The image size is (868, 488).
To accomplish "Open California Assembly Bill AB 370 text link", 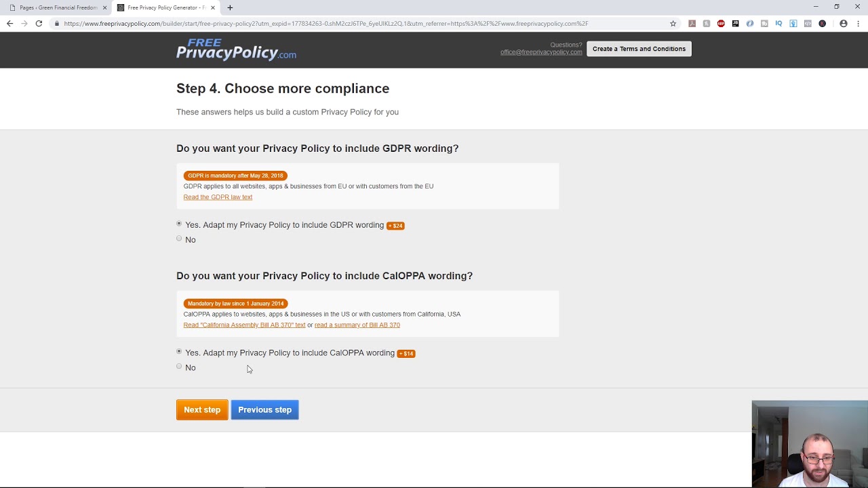I will point(244,325).
